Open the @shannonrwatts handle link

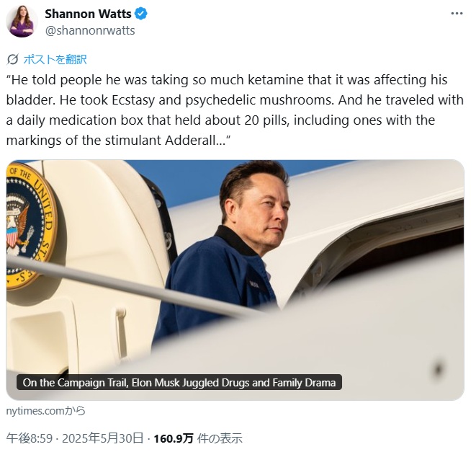90,30
